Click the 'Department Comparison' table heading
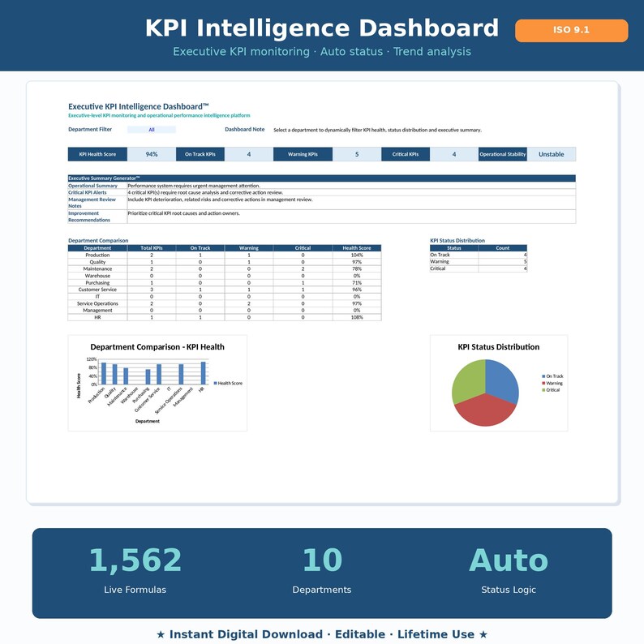 (98, 241)
